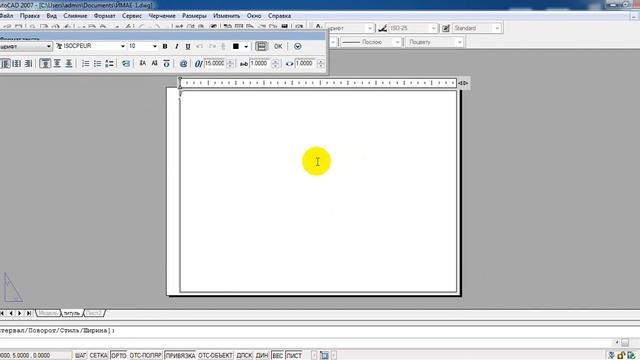The image size is (640, 360).
Task: Click the width factor icon
Action: click(289, 64)
